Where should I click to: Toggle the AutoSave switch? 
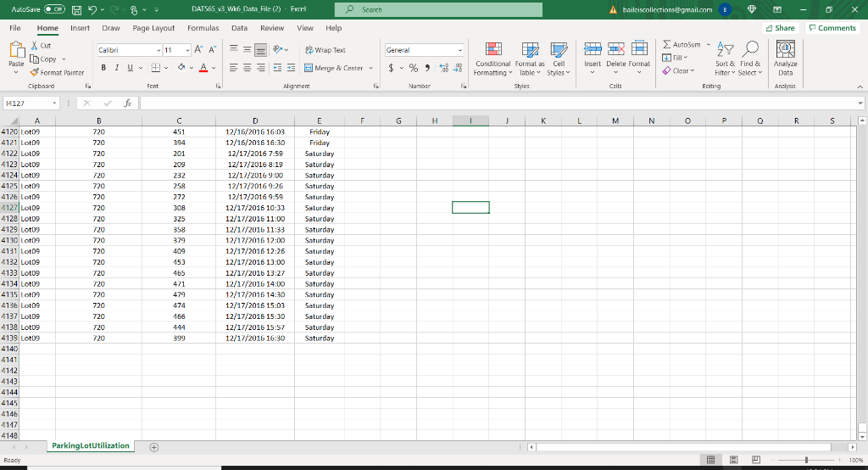tap(54, 9)
